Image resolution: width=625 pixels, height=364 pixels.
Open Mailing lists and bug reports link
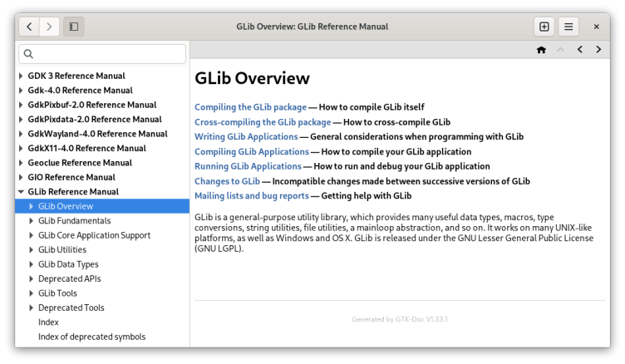(x=251, y=196)
